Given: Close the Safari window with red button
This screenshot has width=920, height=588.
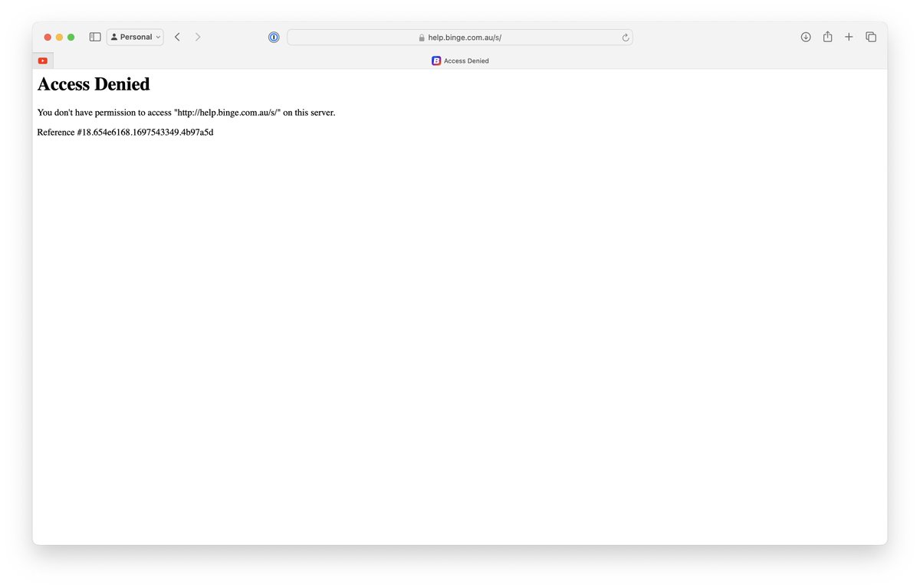Looking at the screenshot, I should (48, 37).
